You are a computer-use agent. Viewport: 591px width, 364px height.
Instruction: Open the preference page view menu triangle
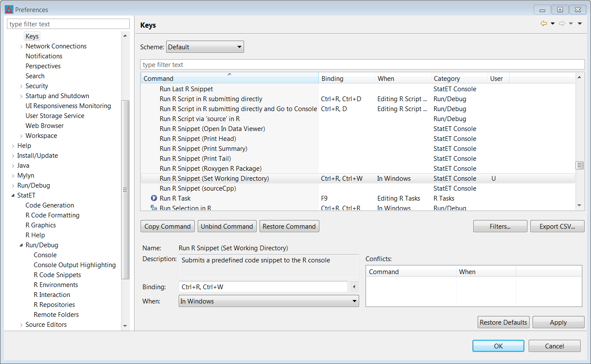[x=580, y=24]
